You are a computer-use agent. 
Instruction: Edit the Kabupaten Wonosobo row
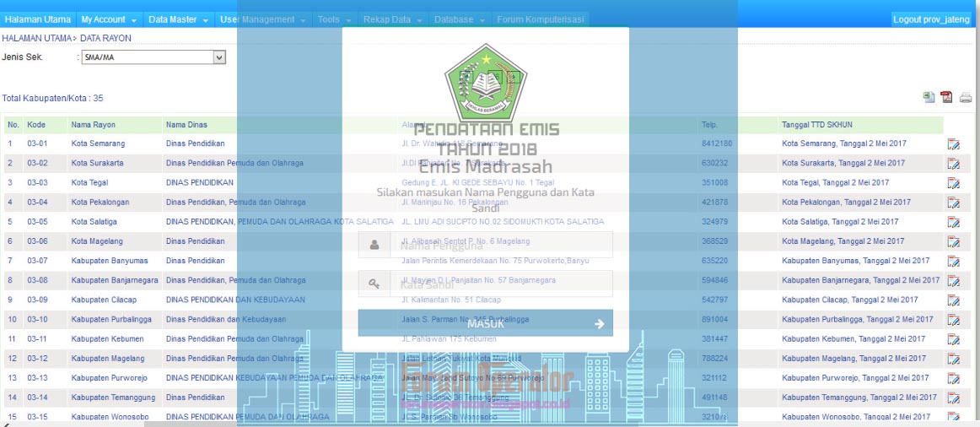(954, 417)
